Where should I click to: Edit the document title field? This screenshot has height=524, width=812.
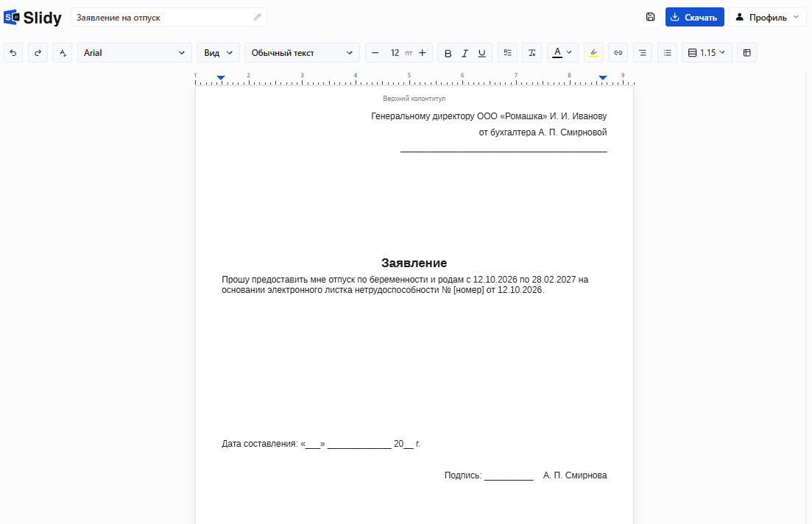coord(169,17)
